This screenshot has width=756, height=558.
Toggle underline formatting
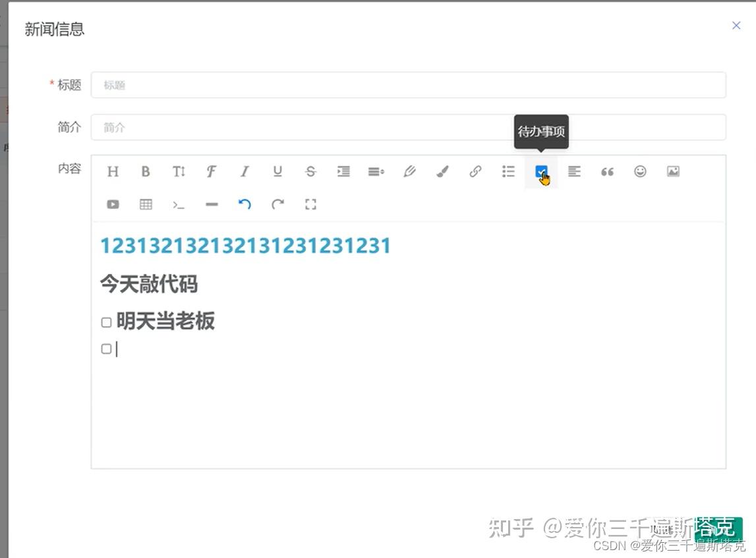tap(277, 171)
